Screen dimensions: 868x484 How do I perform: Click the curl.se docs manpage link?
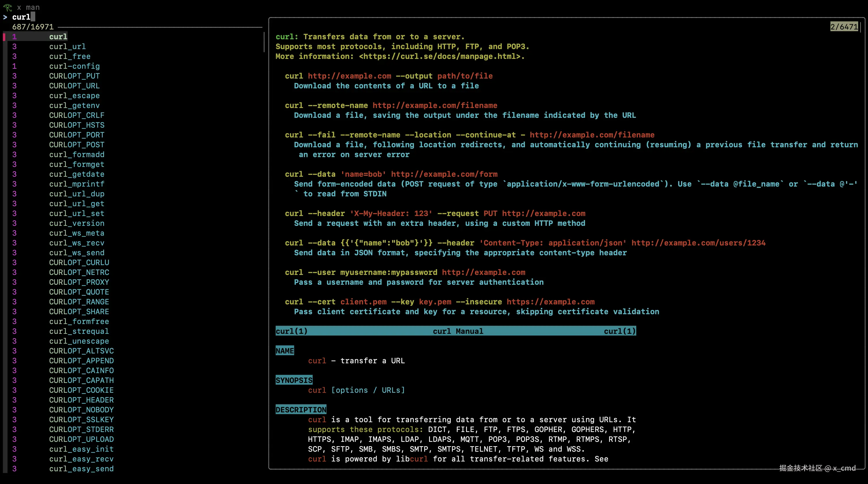point(441,56)
